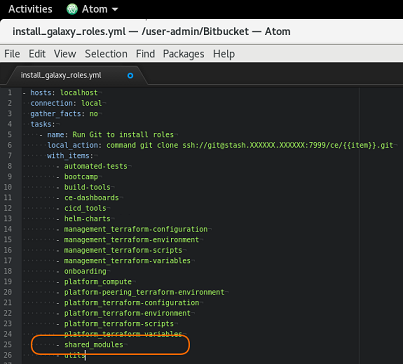403x364 pixels.
Task: Click 'management_terraform-configuration' item
Action: (x=136, y=229)
